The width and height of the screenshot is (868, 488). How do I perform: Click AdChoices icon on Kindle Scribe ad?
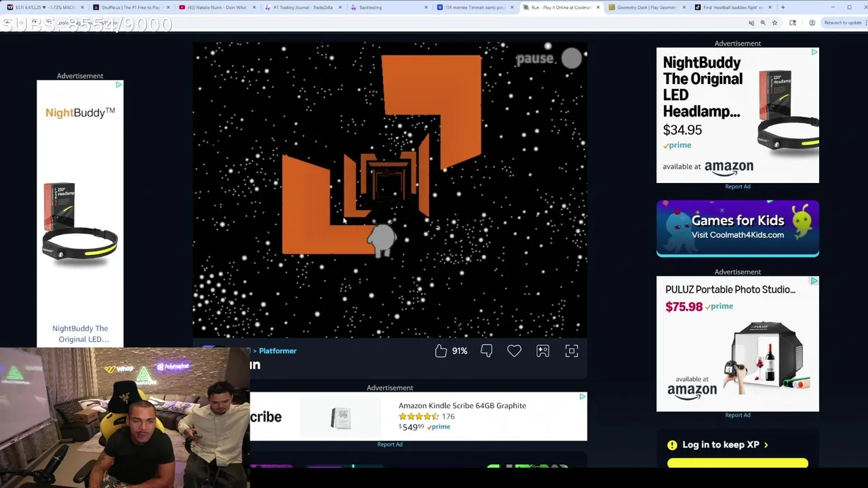click(x=583, y=396)
